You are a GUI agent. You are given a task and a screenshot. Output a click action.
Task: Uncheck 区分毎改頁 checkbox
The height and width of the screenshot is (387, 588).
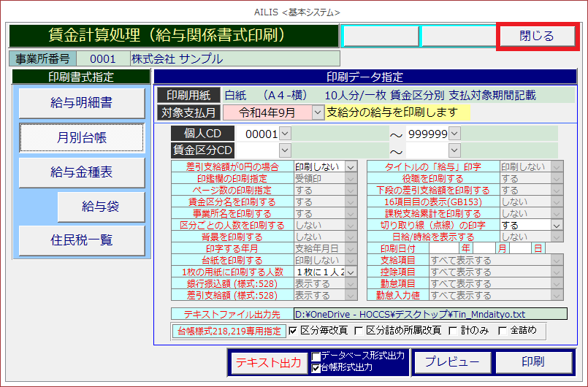pos(293,331)
